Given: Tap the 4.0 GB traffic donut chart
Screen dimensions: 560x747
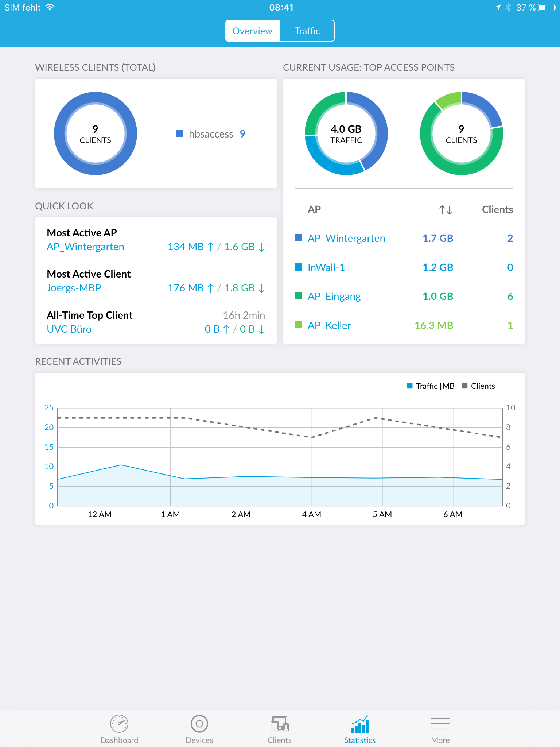Looking at the screenshot, I should point(346,133).
